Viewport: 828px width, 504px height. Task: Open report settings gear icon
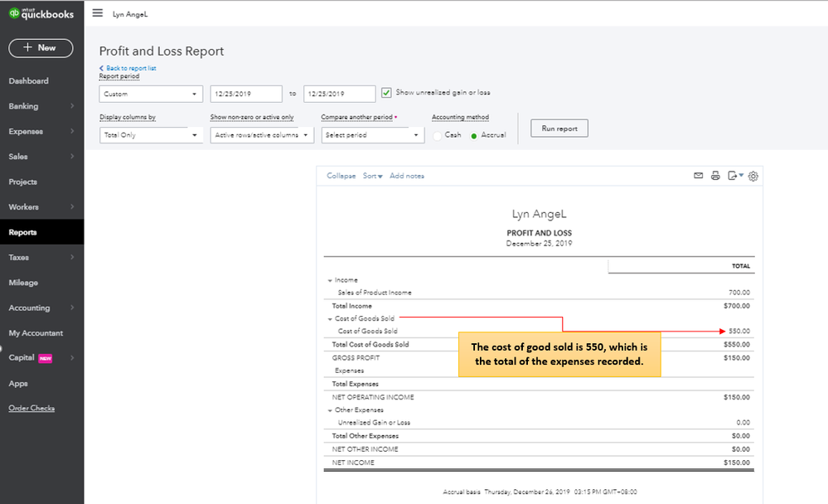click(x=753, y=176)
